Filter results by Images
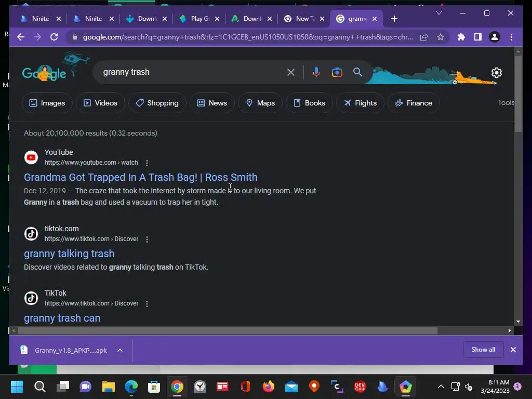 pos(47,103)
